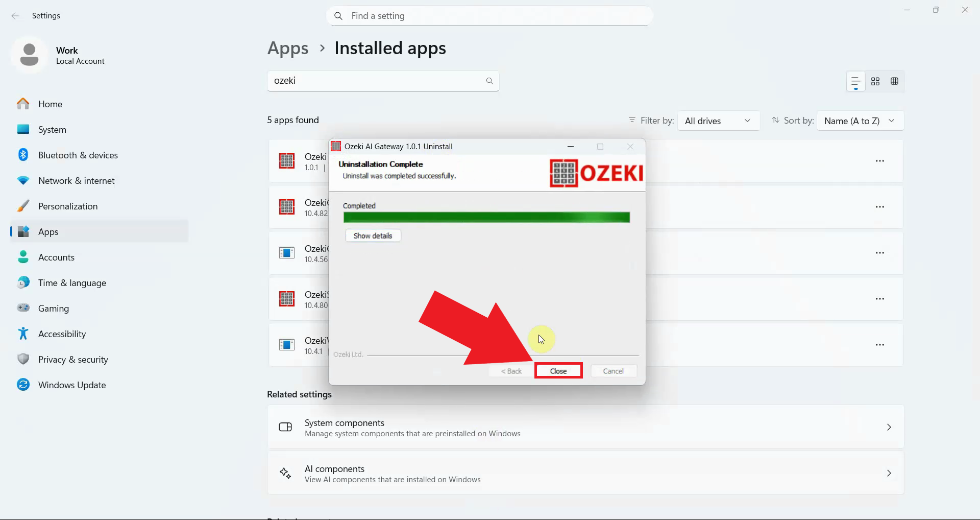Open more options for first Ozeki app
980x520 pixels.
(x=879, y=161)
